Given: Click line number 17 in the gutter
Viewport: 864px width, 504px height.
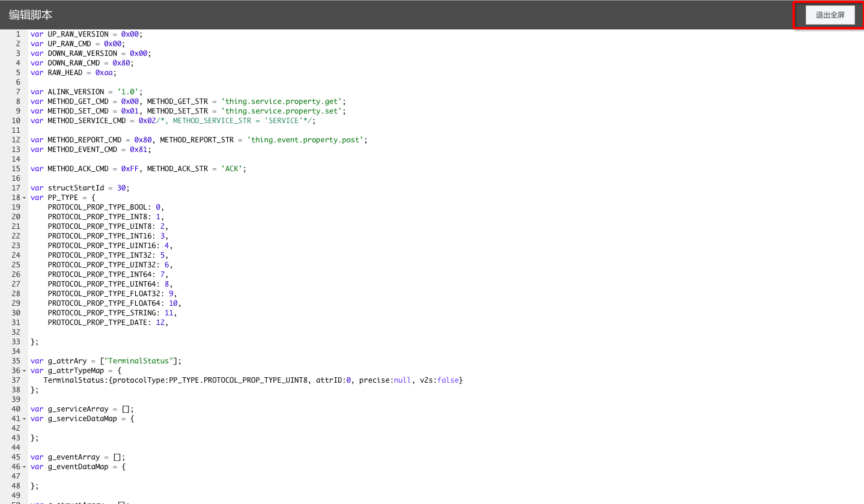Looking at the screenshot, I should click(16, 188).
